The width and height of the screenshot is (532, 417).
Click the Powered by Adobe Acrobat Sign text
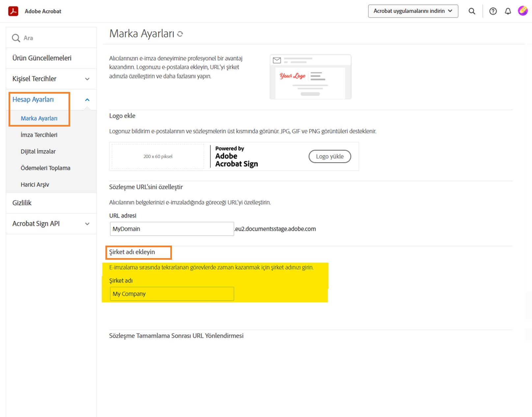(x=237, y=157)
